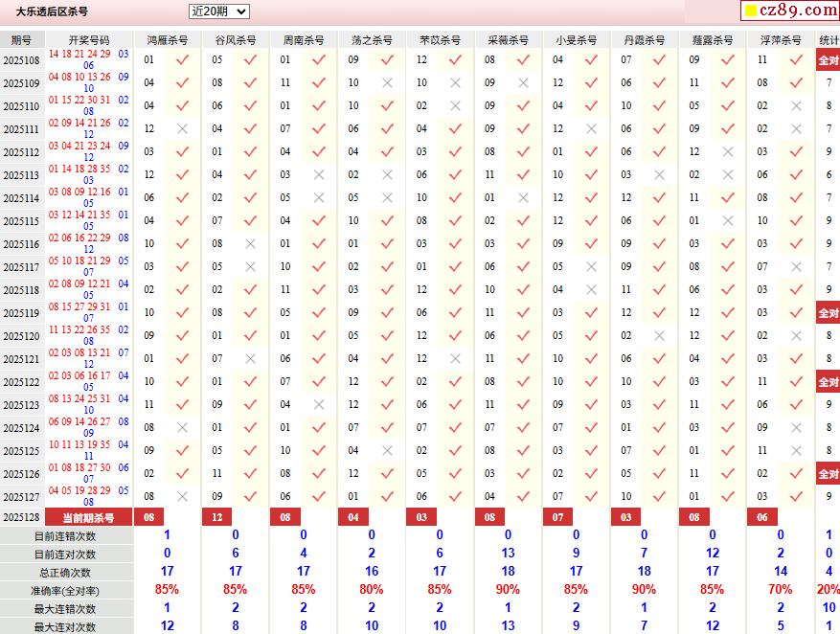Click the 鸿雁杀号 column header
This screenshot has width=840, height=634.
point(168,40)
